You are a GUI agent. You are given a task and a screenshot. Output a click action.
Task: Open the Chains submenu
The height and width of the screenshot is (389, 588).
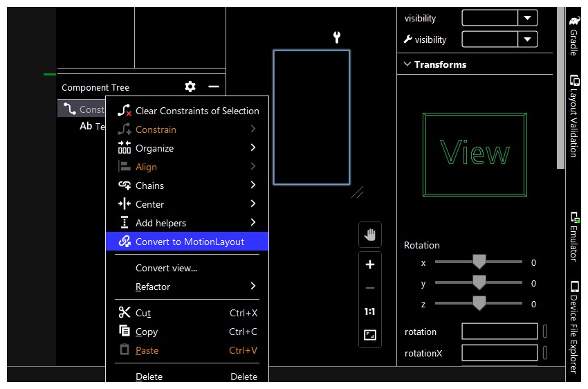tap(187, 186)
